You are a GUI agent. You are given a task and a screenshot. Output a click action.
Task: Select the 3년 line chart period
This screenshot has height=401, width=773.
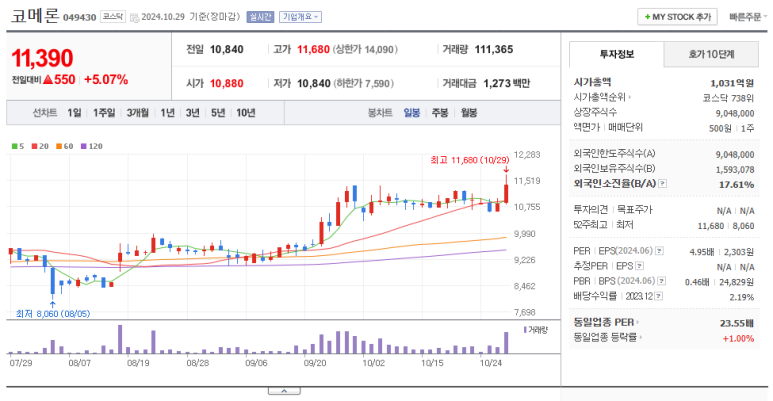point(193,113)
